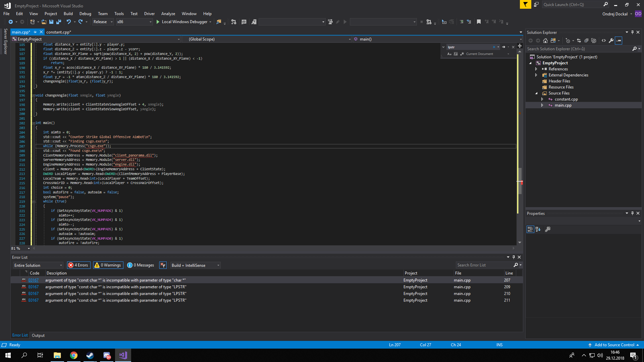This screenshot has height=362, width=644.
Task: Switch to the constant.cpp tab
Action: 59,32
